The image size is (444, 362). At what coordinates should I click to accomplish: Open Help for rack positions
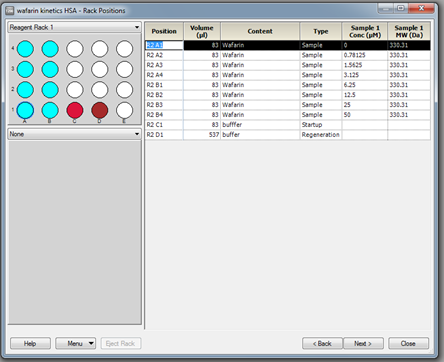(x=30, y=343)
